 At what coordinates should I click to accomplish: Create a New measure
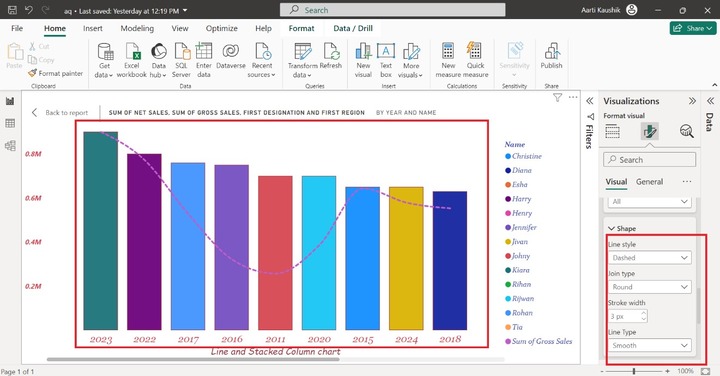point(448,60)
